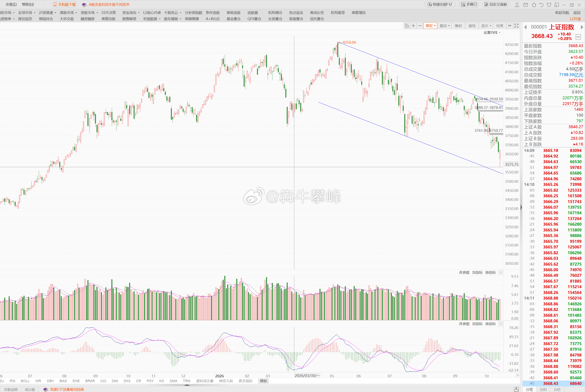
Task: Enter fullscreen chart with expand icon
Action: 516,26
